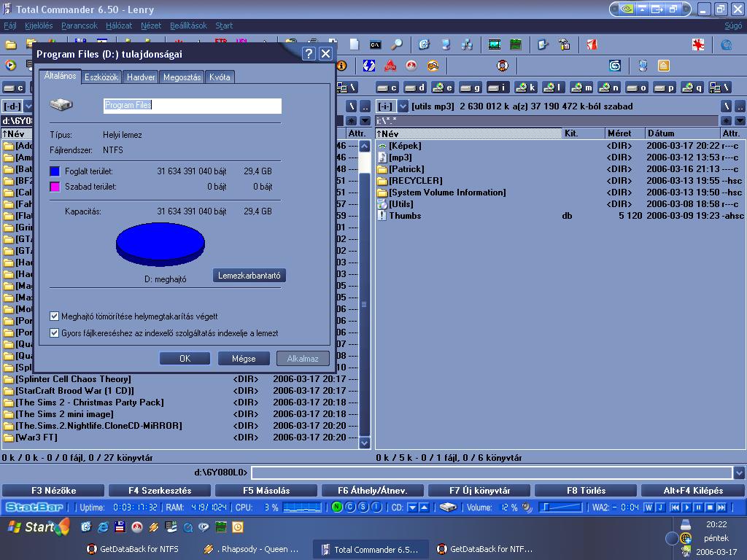Switch to Eszközök tab
Viewport: 747px width, 560px height.
coord(101,77)
